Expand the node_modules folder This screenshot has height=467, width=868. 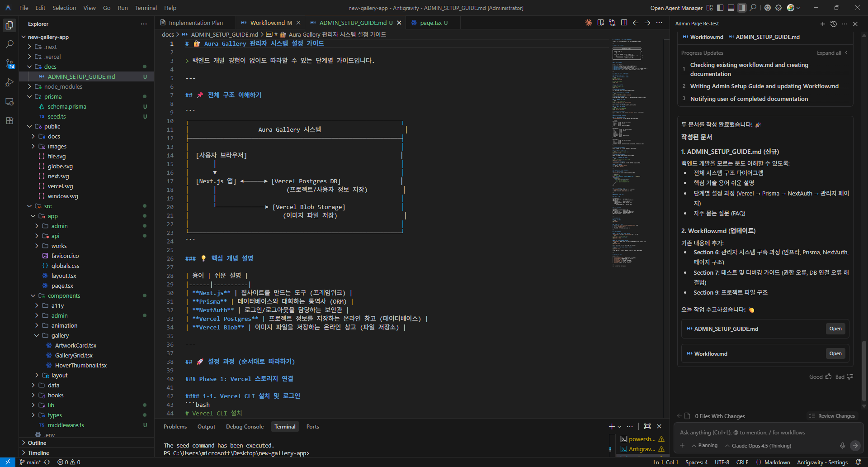coord(63,86)
